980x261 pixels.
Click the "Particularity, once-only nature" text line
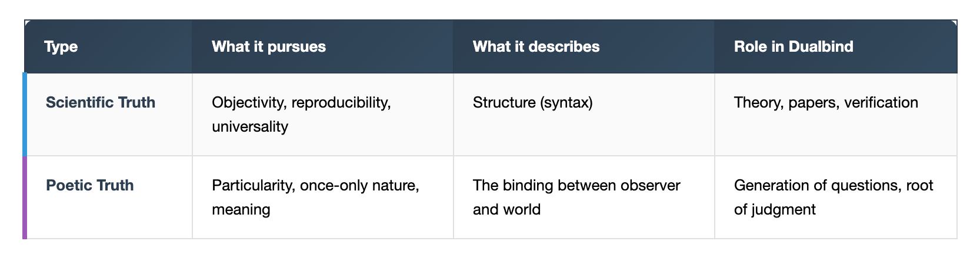[x=315, y=185]
